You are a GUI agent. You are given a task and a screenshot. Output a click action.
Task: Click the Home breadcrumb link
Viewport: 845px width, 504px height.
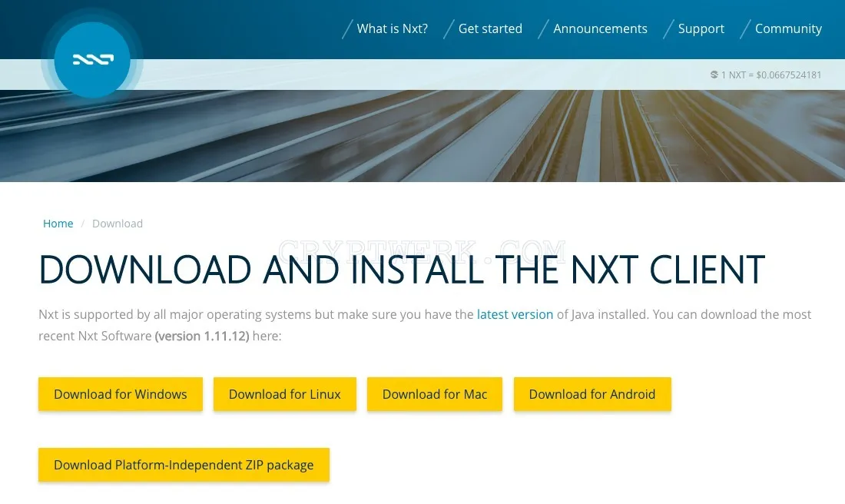click(x=58, y=223)
